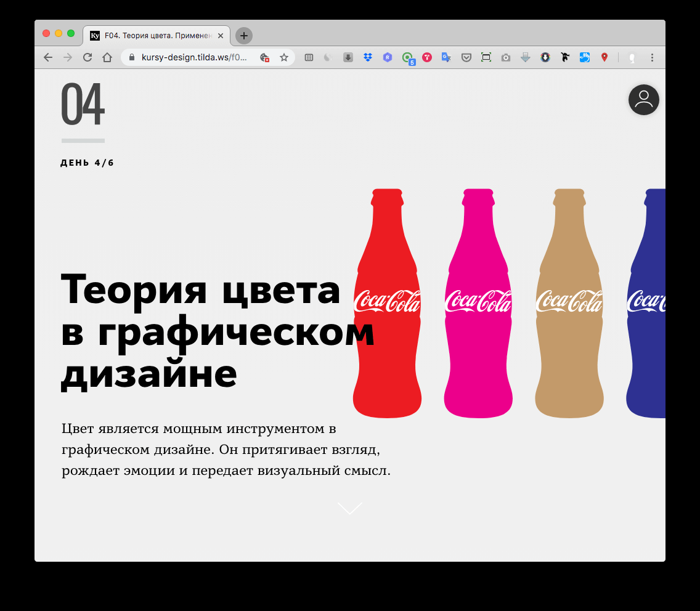Click the red map pin extension

click(x=604, y=57)
